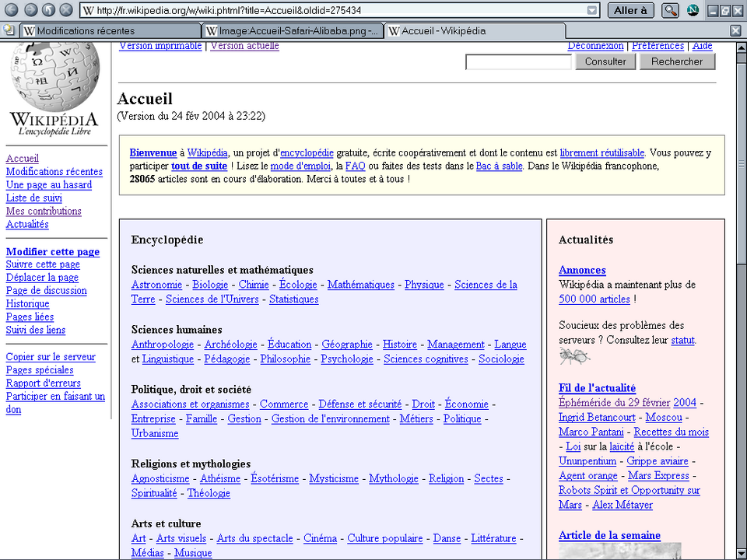Click the 'Rechercher' button

coord(677,61)
